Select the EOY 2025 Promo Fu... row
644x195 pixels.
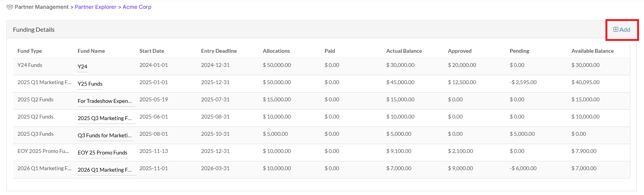321,153
